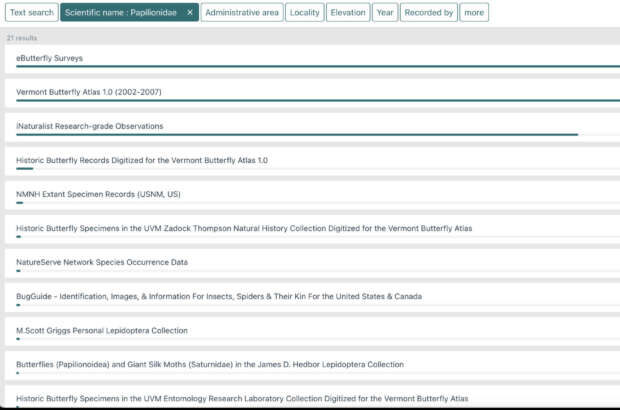Select Vermont Butterfly Atlas 1.0 (2002-2007) dataset

point(89,92)
